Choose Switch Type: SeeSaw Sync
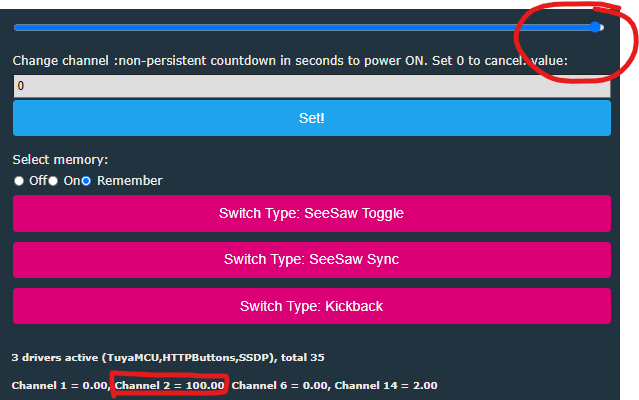The image size is (639, 400). (311, 259)
